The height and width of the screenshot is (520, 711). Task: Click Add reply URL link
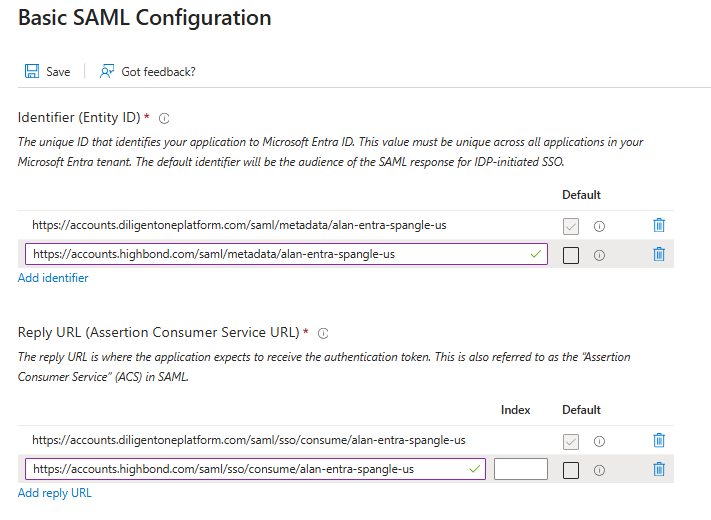click(55, 493)
